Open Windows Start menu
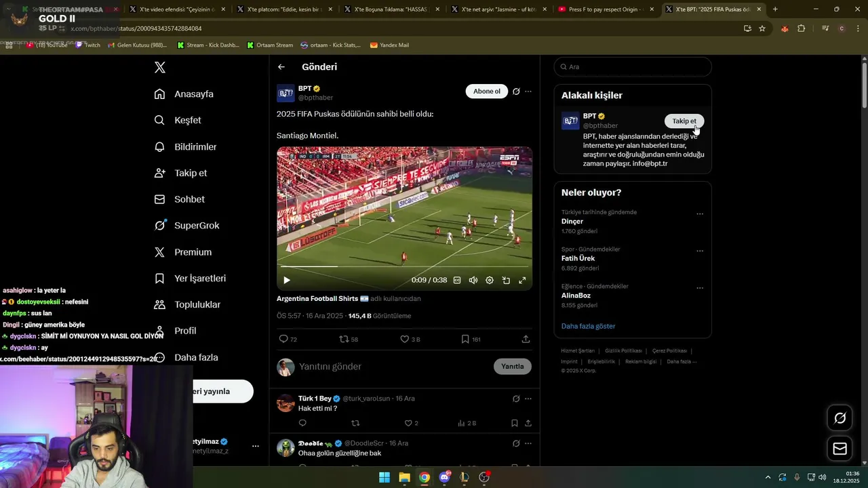868x488 pixels. (x=384, y=477)
